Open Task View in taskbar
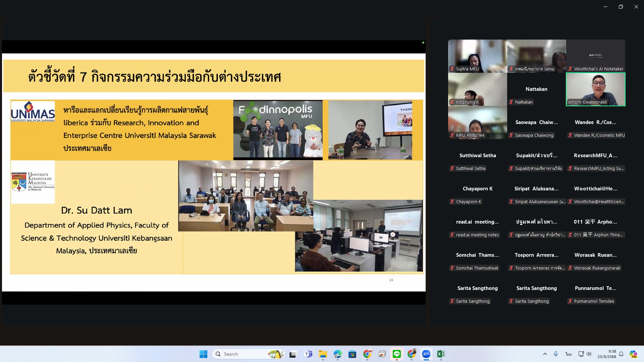This screenshot has height=362, width=644. coord(293,354)
